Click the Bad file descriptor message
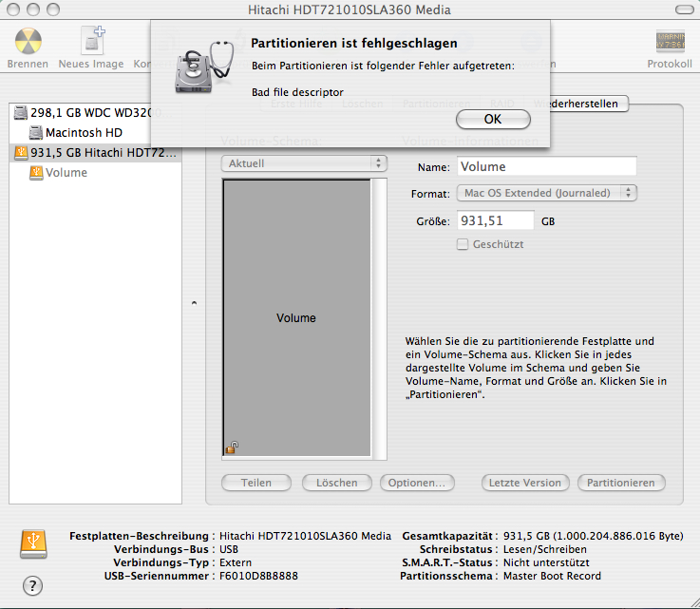 pyautogui.click(x=298, y=92)
